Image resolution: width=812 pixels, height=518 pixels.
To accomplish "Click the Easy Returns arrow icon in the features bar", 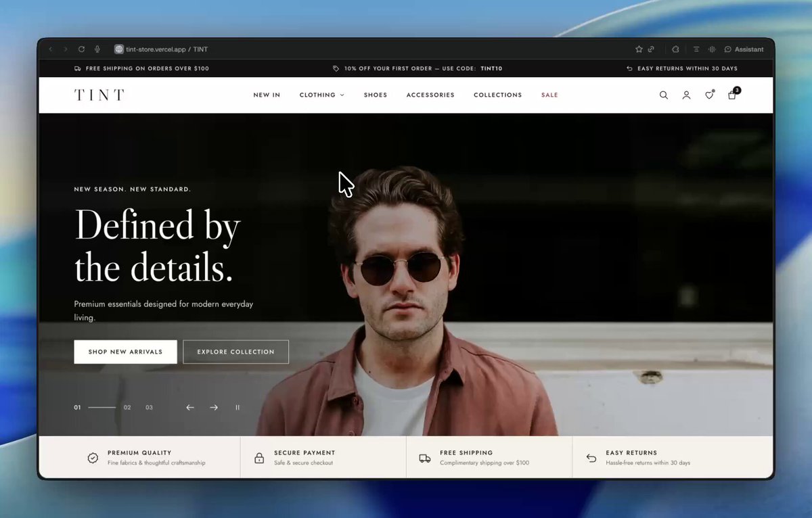I will pos(591,458).
